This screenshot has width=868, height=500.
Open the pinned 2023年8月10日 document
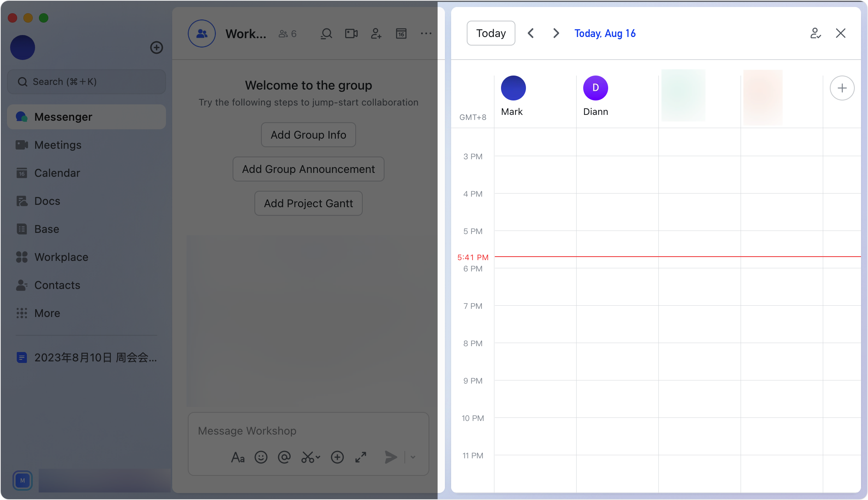[86, 357]
